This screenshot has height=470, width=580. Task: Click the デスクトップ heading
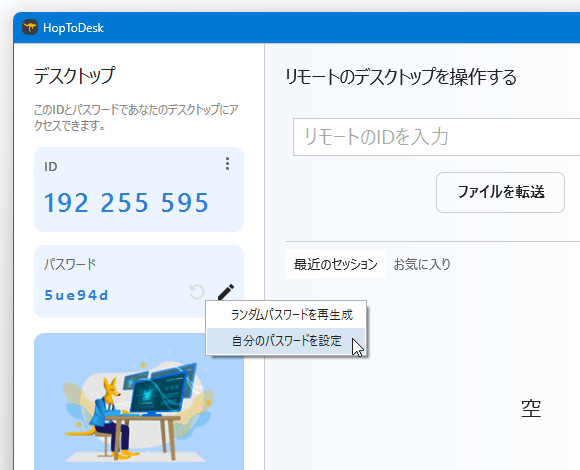[74, 76]
